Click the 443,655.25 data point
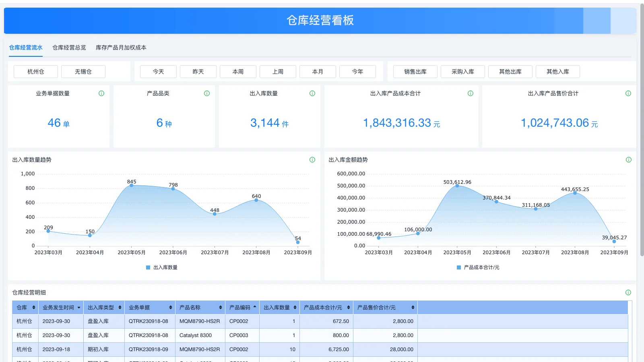The width and height of the screenshot is (644, 362). pos(575,193)
